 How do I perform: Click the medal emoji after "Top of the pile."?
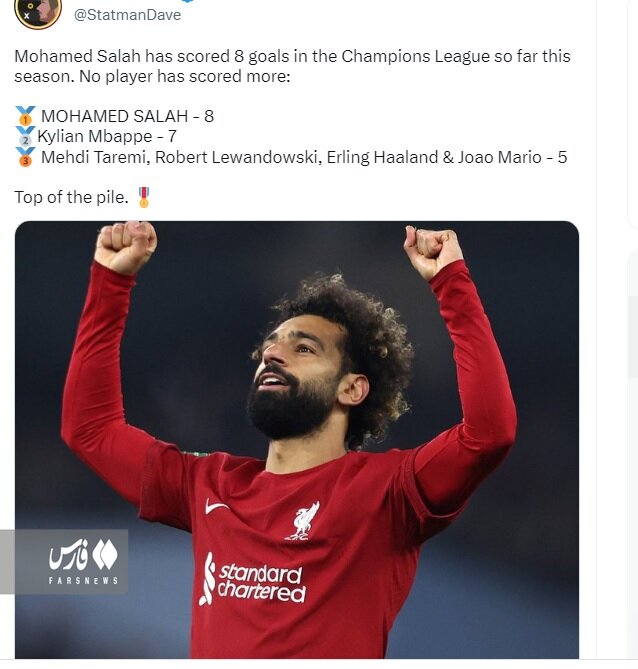pos(144,197)
